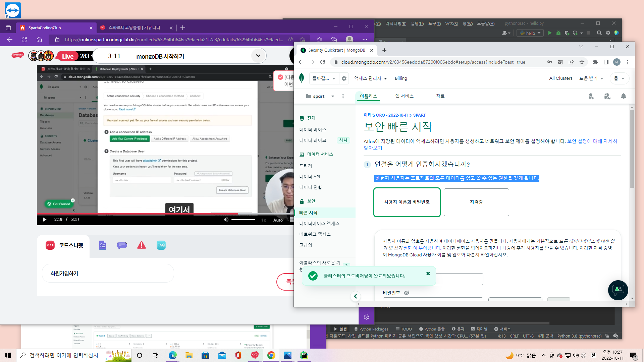
Task: Click the Google Translate icon in Chrome
Action: pos(560,62)
